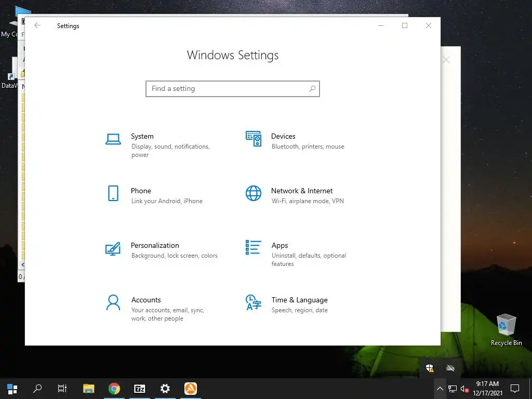
Task: Click 'Speech, region, date' description
Action: coord(300,310)
